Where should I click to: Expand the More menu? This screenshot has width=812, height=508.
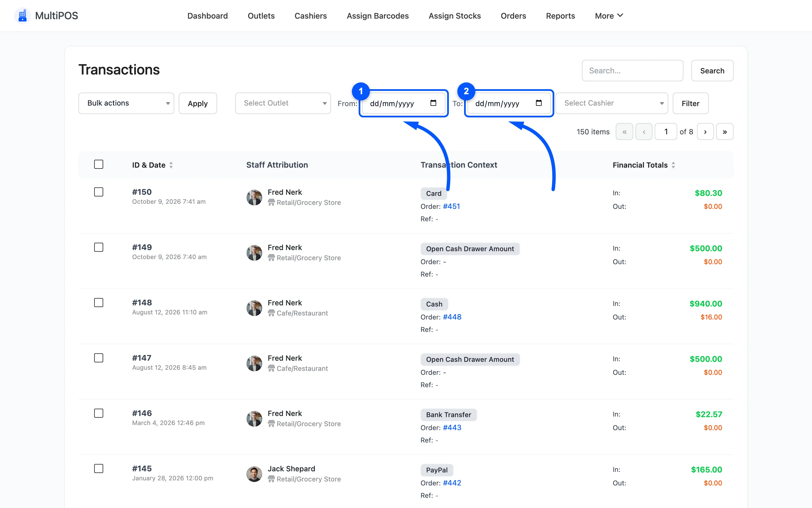tap(609, 16)
